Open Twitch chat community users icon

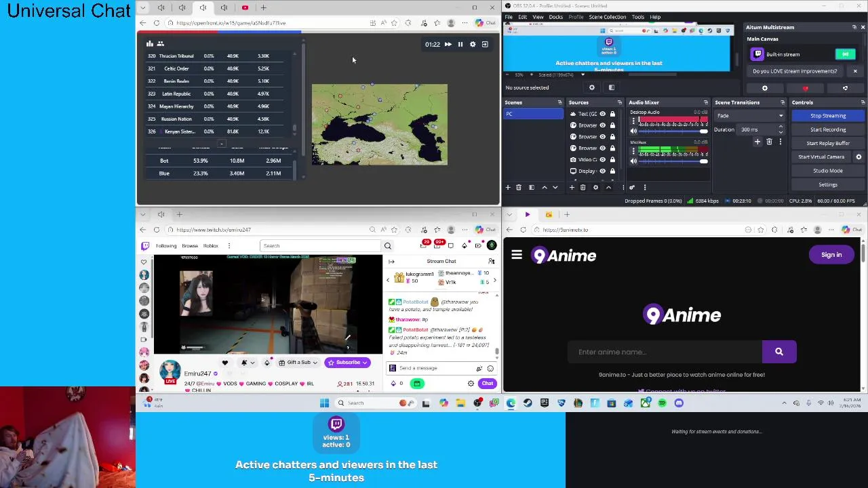click(x=492, y=261)
